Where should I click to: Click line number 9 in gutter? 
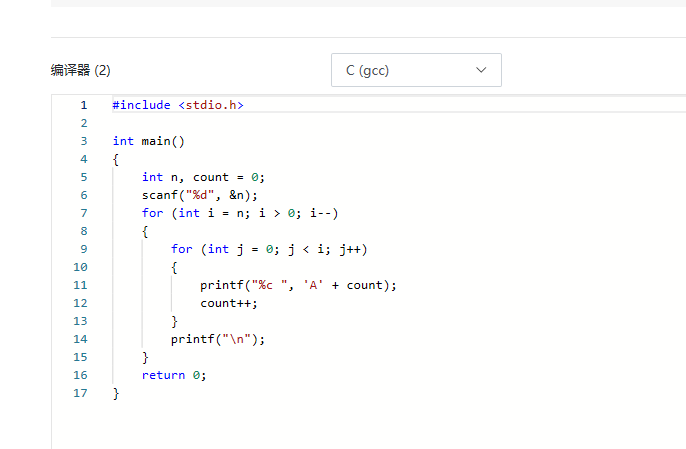pos(84,249)
